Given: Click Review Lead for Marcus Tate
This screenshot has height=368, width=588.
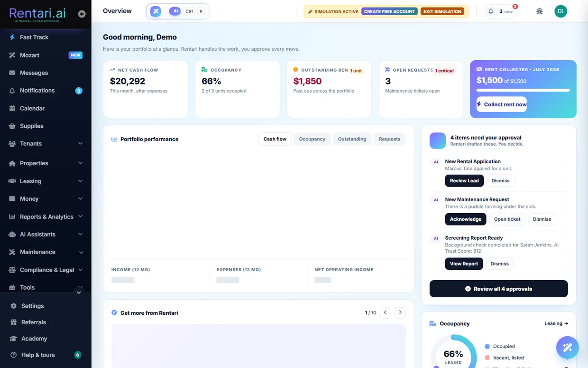Looking at the screenshot, I should point(464,180).
